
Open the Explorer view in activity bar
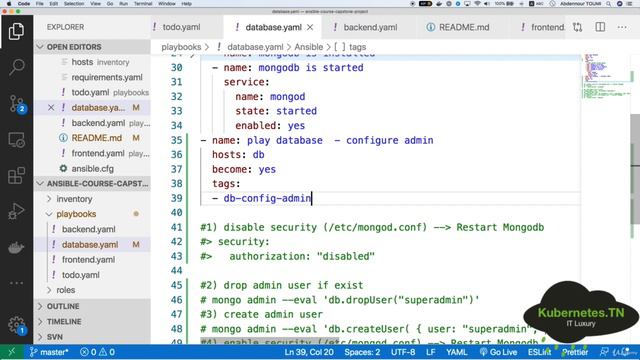(x=16, y=31)
